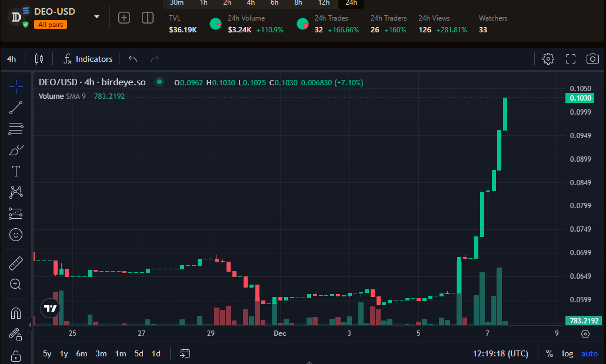
Task: Open the Fibonacci retracement tool group
Action: click(16, 129)
